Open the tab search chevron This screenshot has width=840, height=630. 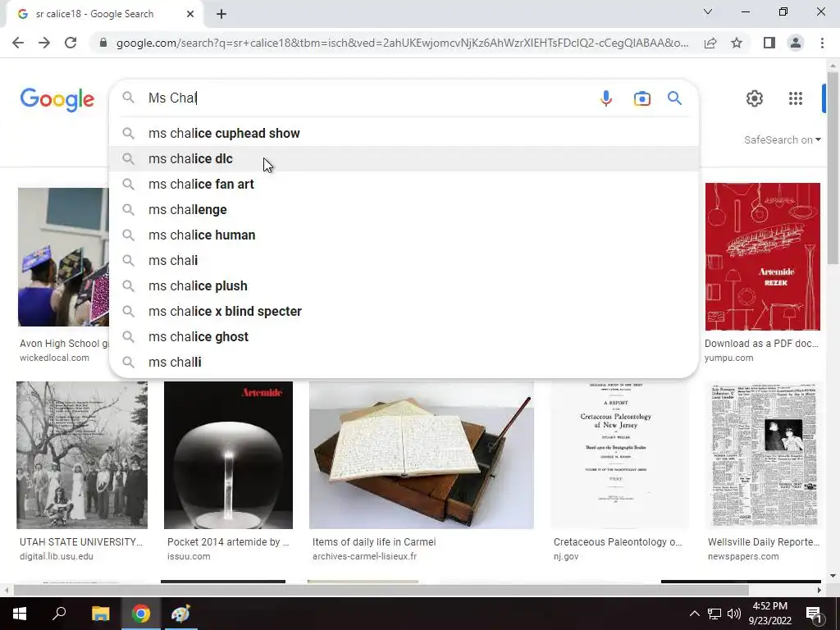pyautogui.click(x=708, y=11)
